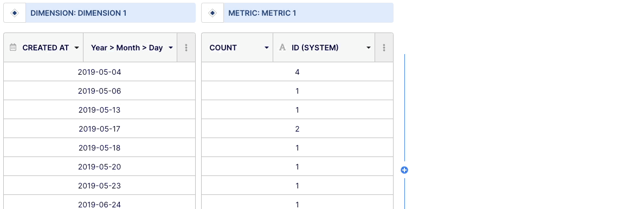
Task: Click the blue plus add-column icon
Action: 404,170
